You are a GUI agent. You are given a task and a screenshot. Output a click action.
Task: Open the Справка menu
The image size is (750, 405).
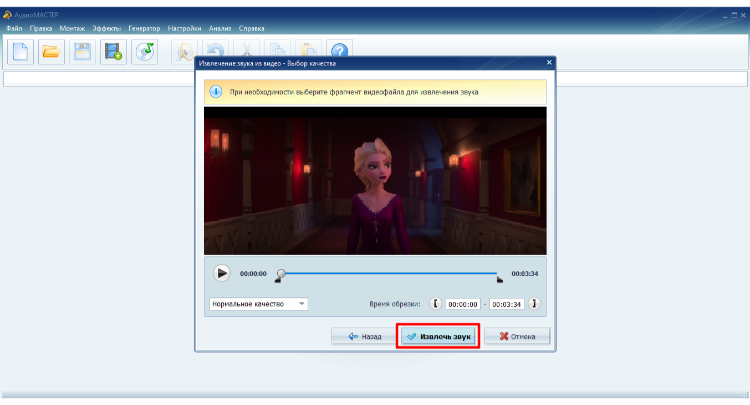pos(252,29)
